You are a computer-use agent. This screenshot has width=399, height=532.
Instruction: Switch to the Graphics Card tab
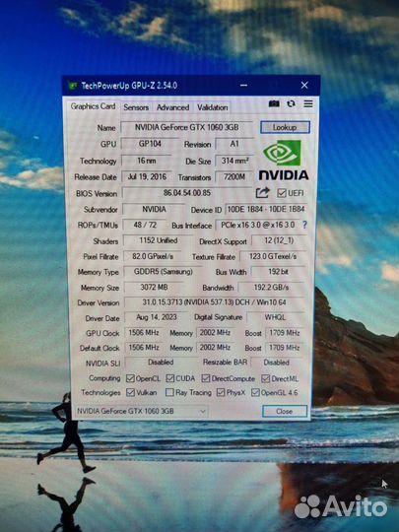pyautogui.click(x=93, y=106)
